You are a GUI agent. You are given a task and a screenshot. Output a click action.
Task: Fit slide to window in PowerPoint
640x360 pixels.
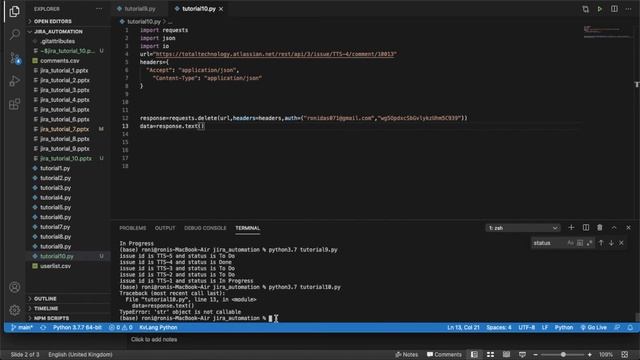coord(624,354)
